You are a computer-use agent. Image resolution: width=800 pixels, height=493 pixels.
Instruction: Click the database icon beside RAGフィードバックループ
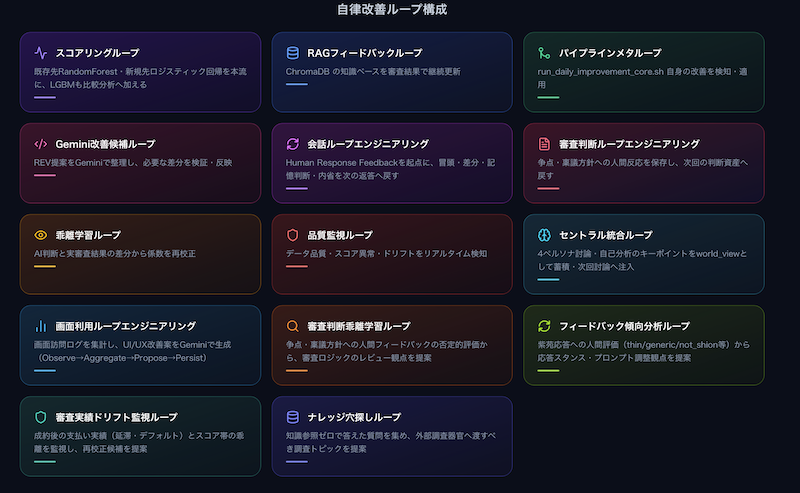[292, 53]
